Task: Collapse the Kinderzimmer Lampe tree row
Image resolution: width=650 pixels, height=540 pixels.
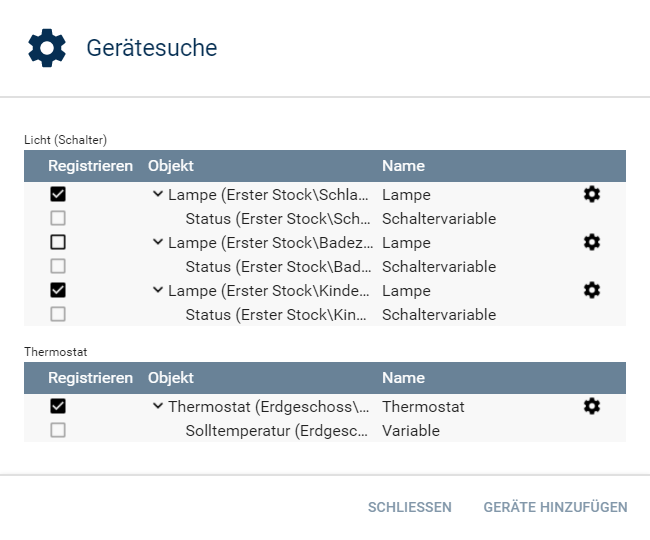Action: pos(158,290)
